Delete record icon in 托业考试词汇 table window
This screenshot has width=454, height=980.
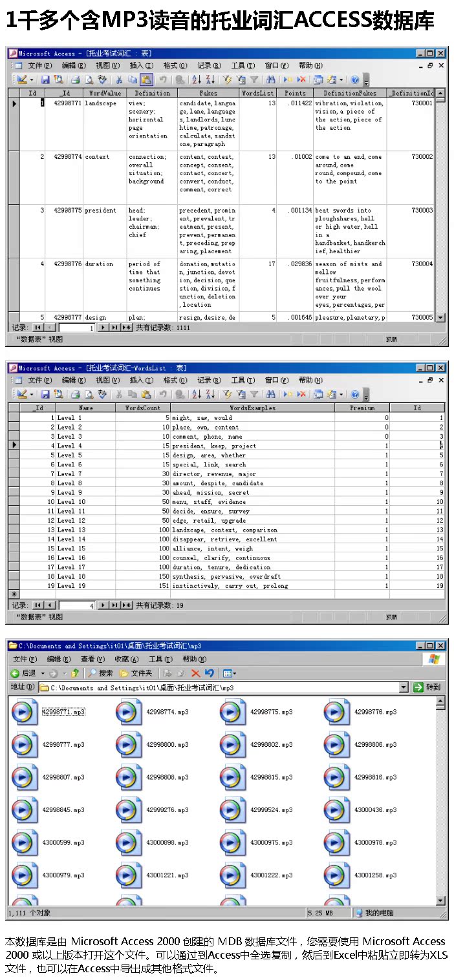pos(301,79)
